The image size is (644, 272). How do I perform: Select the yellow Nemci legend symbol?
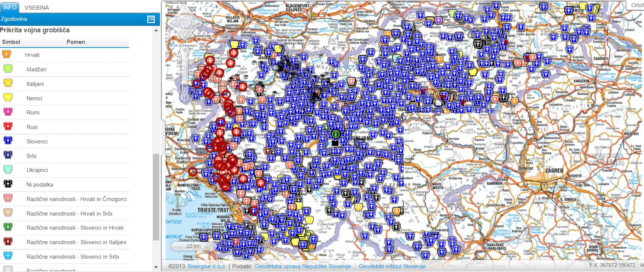pyautogui.click(x=8, y=98)
